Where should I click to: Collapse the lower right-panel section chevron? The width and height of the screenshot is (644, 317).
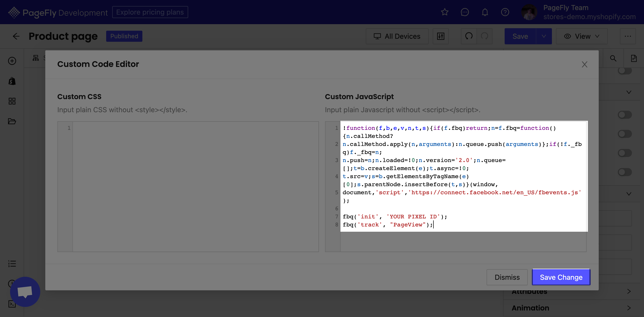[629, 194]
